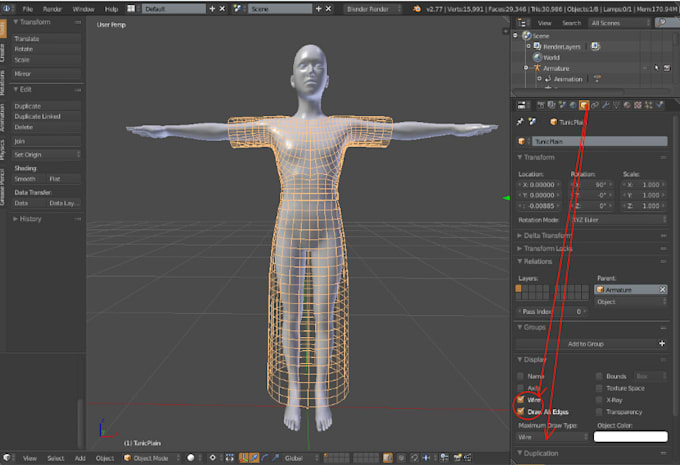Open the Window menu
The width and height of the screenshot is (680, 465).
83,9
